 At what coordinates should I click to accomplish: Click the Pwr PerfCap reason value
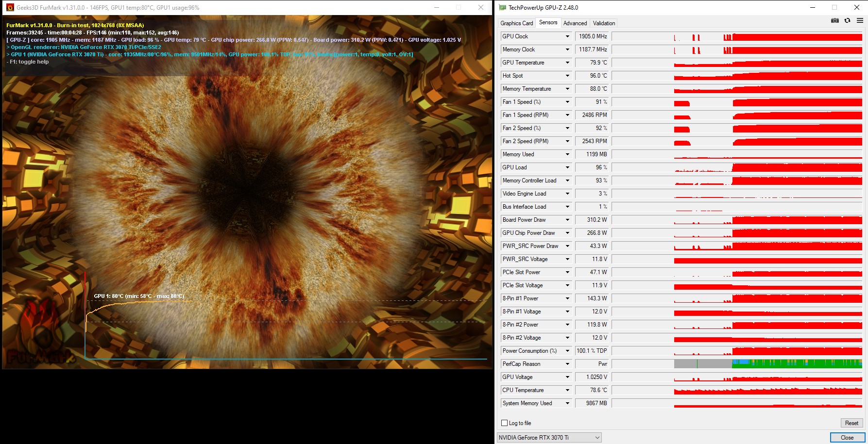(592, 364)
